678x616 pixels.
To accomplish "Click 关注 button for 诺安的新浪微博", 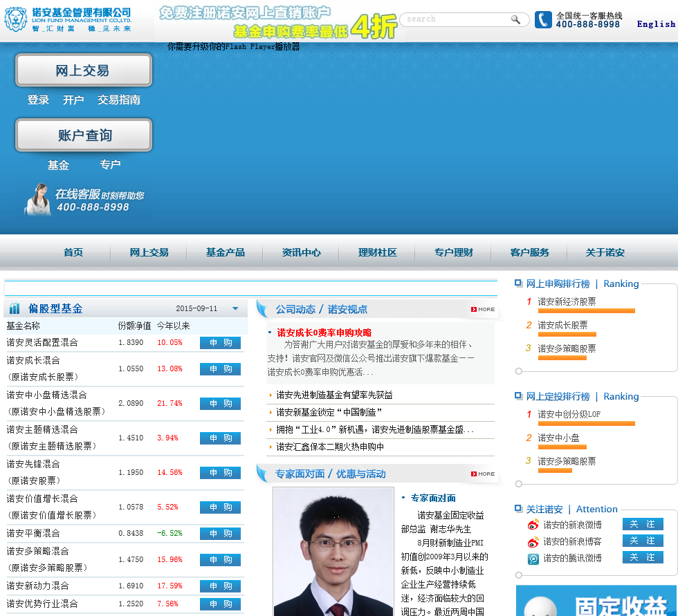I will pyautogui.click(x=643, y=524).
